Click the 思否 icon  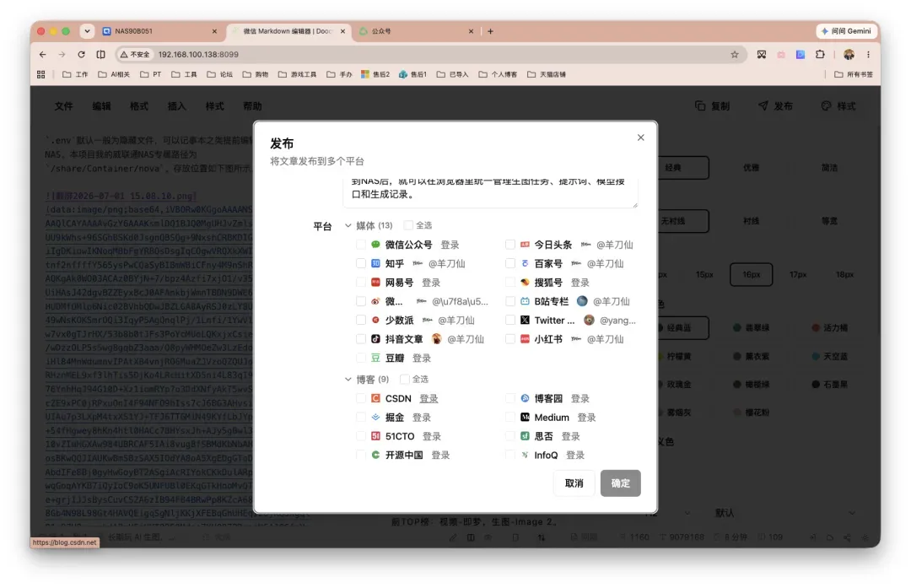point(525,436)
